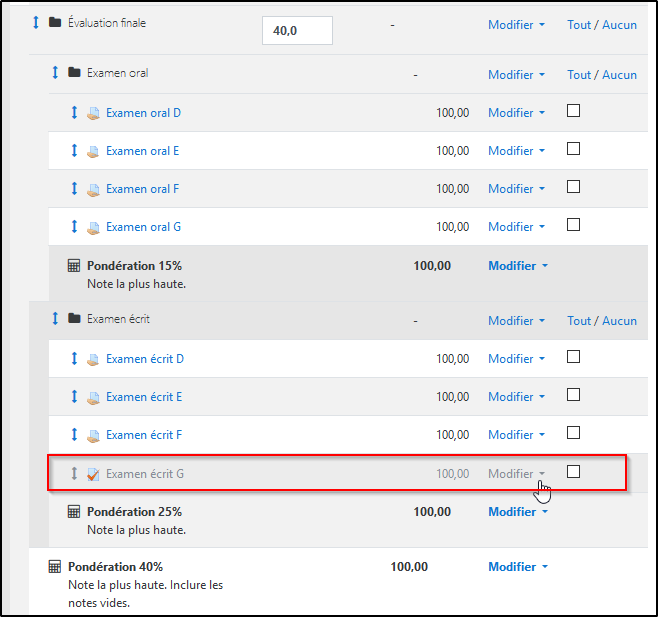Viewport: 658px width, 617px height.
Task: Select the Examen écrit G checkbox
Action: click(x=573, y=471)
